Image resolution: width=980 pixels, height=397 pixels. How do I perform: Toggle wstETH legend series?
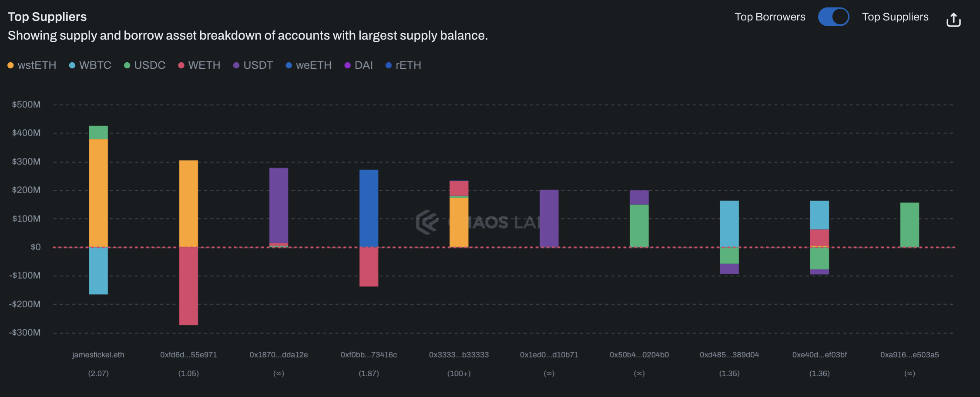tap(32, 65)
